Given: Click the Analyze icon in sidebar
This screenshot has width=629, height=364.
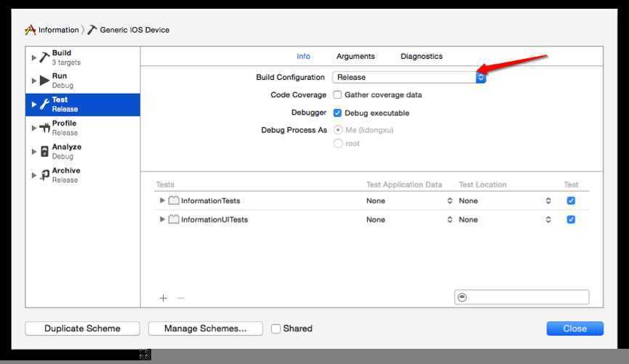Looking at the screenshot, I should pyautogui.click(x=44, y=151).
